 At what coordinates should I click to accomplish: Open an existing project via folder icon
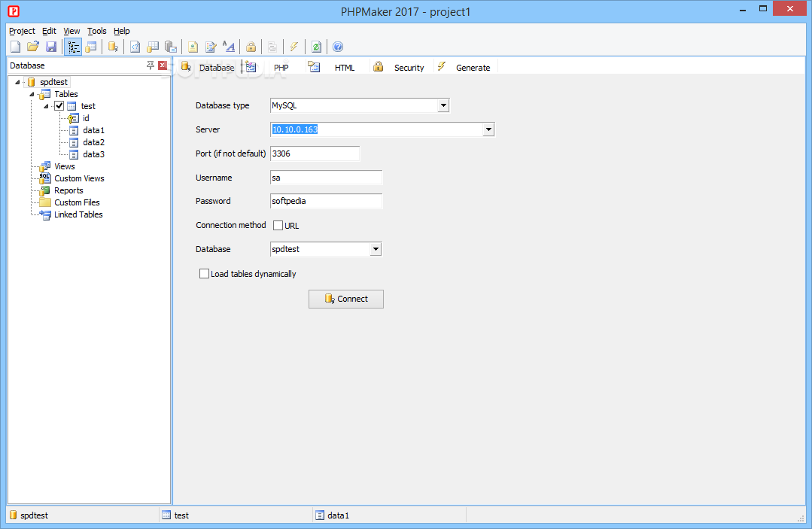click(x=33, y=47)
